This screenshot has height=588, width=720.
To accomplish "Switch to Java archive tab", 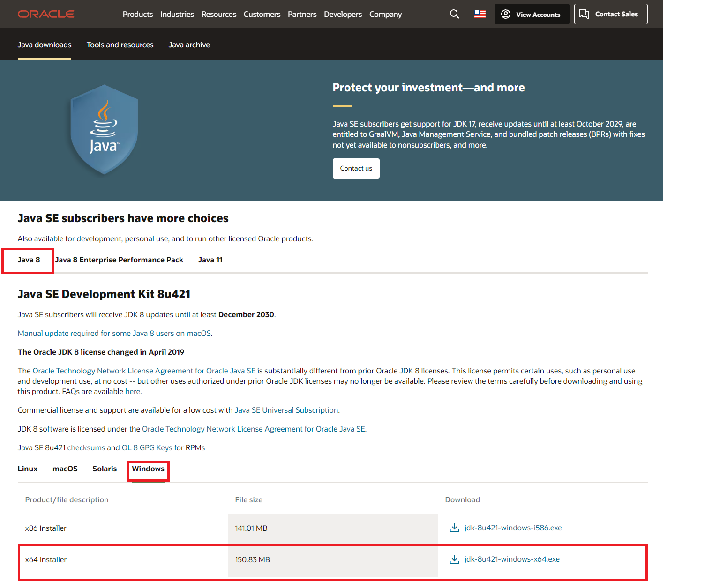I will pos(189,45).
